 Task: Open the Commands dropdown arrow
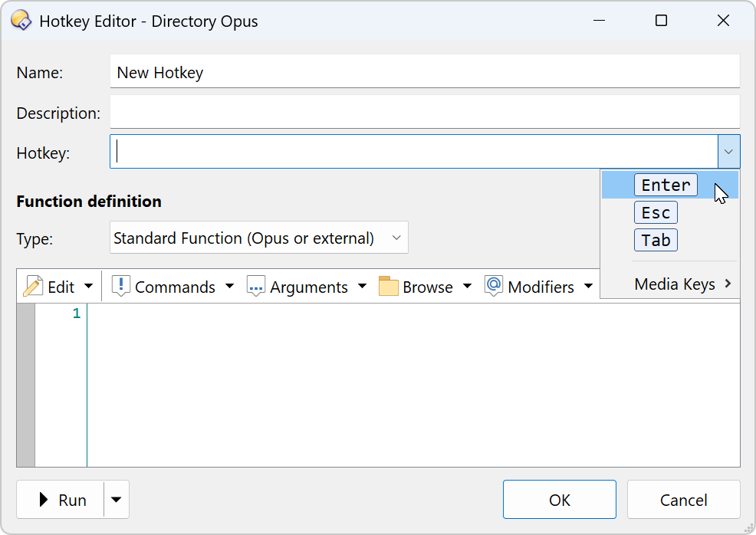pos(229,287)
